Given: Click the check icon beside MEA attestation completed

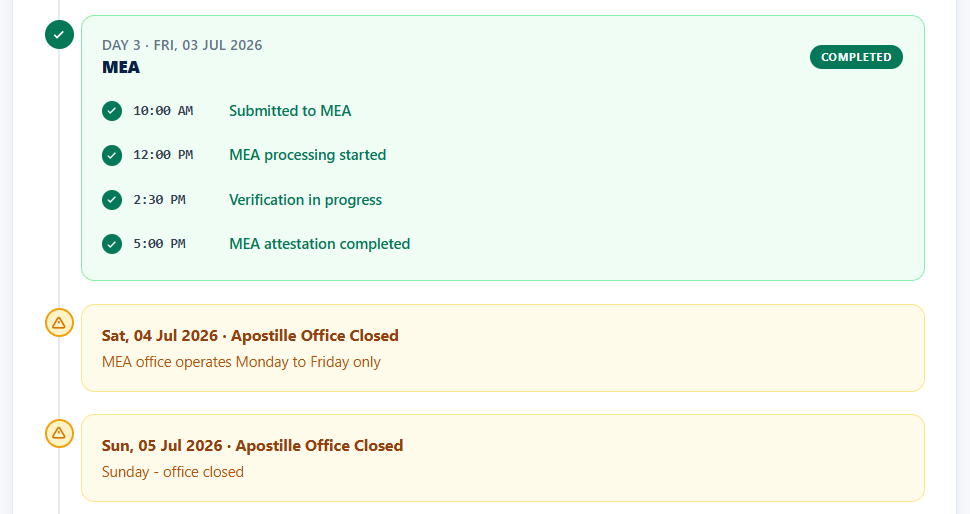Looking at the screenshot, I should (x=112, y=244).
